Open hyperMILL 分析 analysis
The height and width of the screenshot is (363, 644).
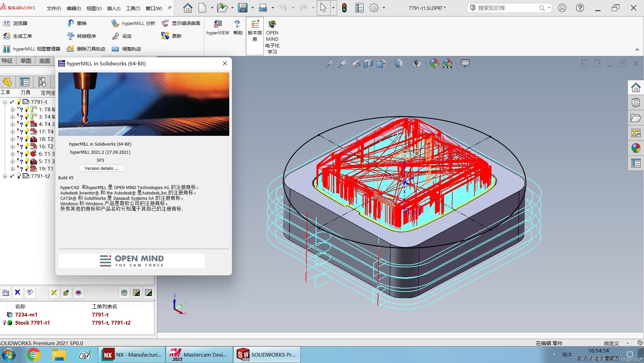click(x=133, y=23)
